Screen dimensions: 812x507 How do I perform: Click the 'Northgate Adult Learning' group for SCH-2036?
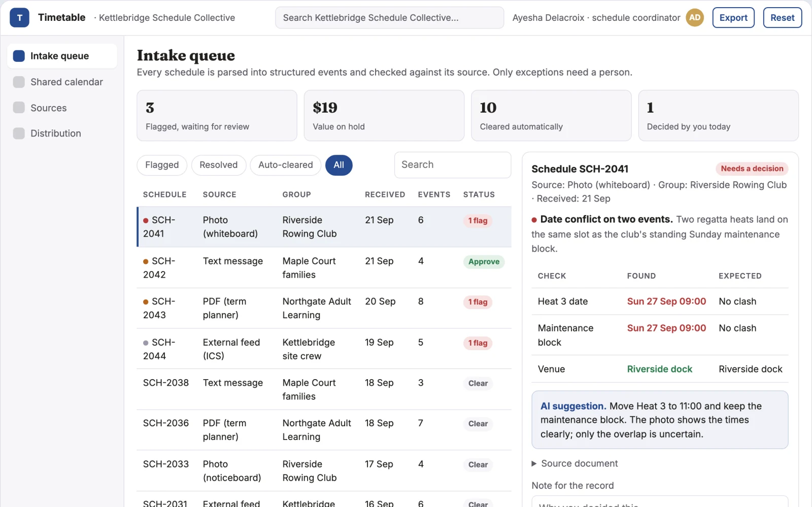point(317,430)
